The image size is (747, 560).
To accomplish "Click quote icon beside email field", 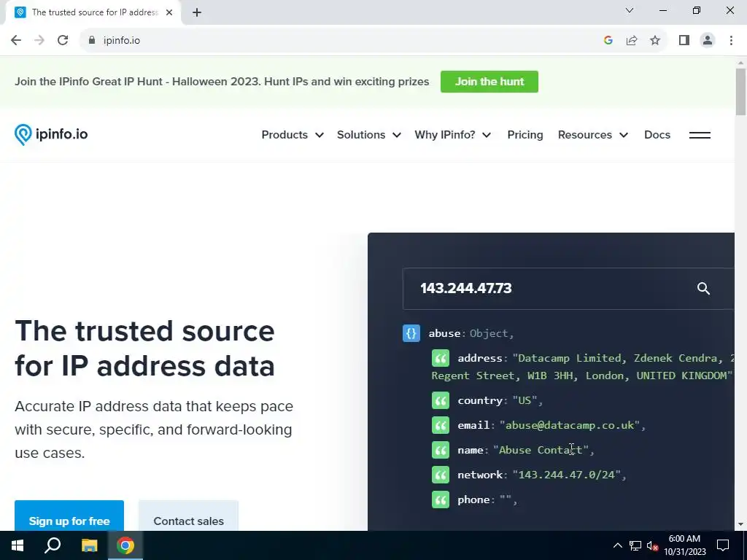I will pyautogui.click(x=440, y=425).
